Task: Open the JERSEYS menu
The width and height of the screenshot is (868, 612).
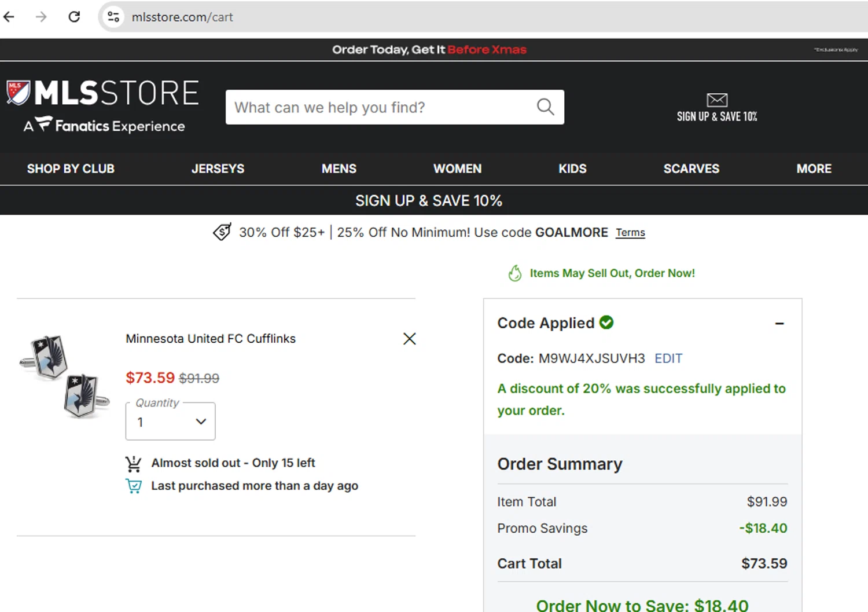Action: pyautogui.click(x=218, y=169)
